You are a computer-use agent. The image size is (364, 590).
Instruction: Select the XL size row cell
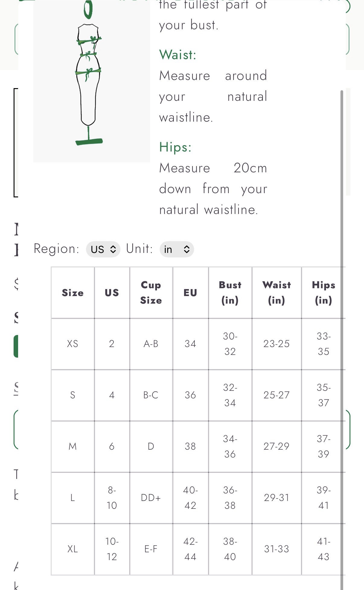click(x=73, y=549)
